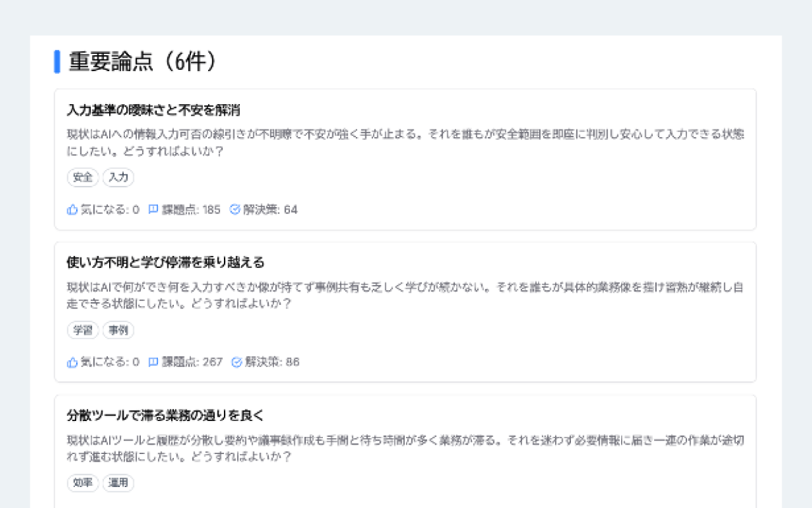Click 解決策 checkmark icon showing 86
Viewport: 812px width, 508px height.
coord(237,362)
